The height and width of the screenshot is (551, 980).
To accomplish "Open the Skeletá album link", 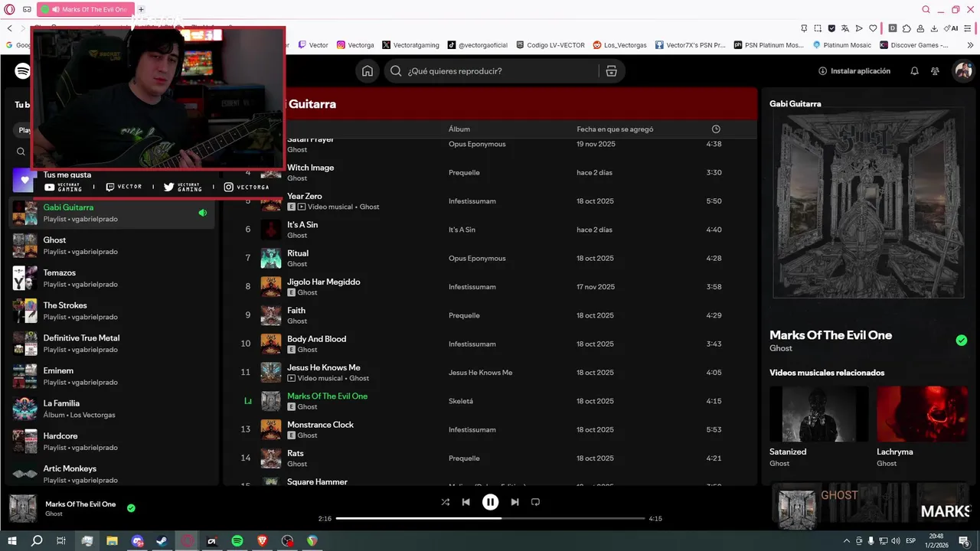I will (x=461, y=401).
